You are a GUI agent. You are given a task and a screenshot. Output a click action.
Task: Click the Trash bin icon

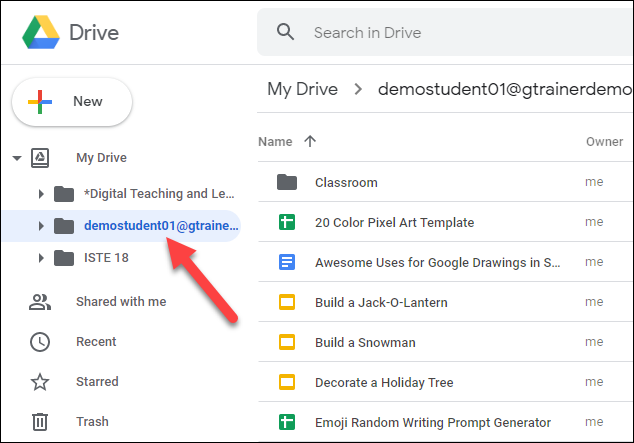tap(40, 422)
